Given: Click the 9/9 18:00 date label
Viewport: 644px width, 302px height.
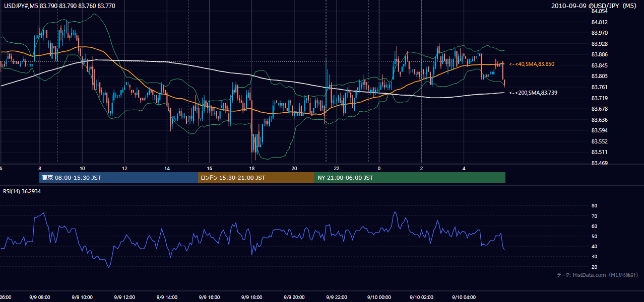Looking at the screenshot, I should click(251, 297).
